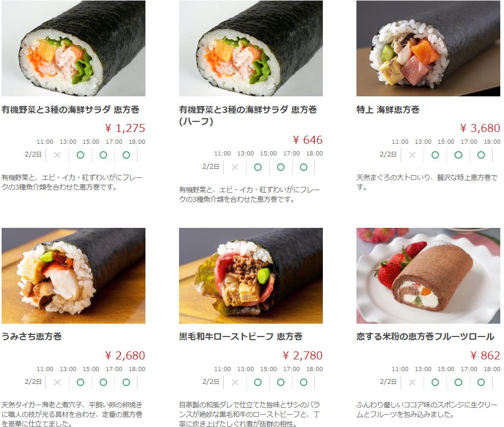Select 15:00 slot for うみさち恵方巻
504x427 pixels.
[x=103, y=382]
